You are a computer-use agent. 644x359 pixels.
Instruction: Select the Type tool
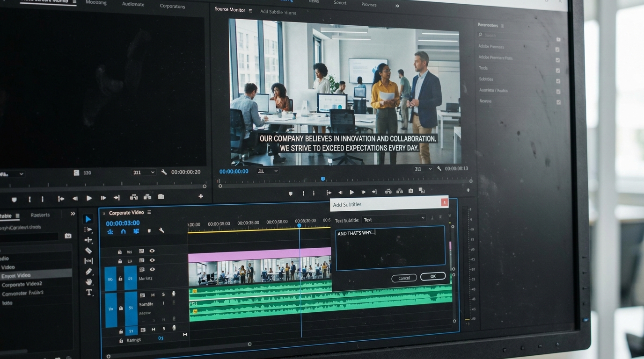[89, 293]
